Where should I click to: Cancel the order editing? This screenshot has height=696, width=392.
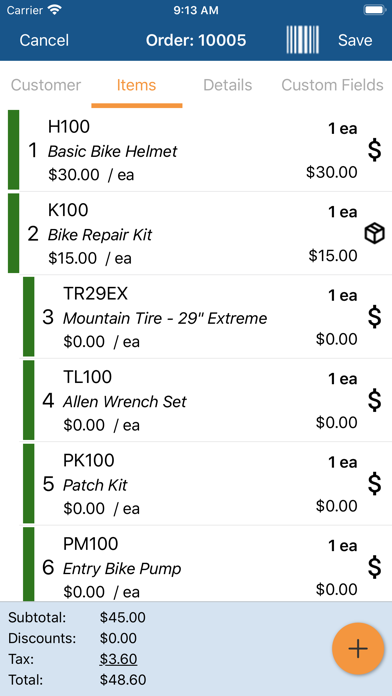[44, 40]
